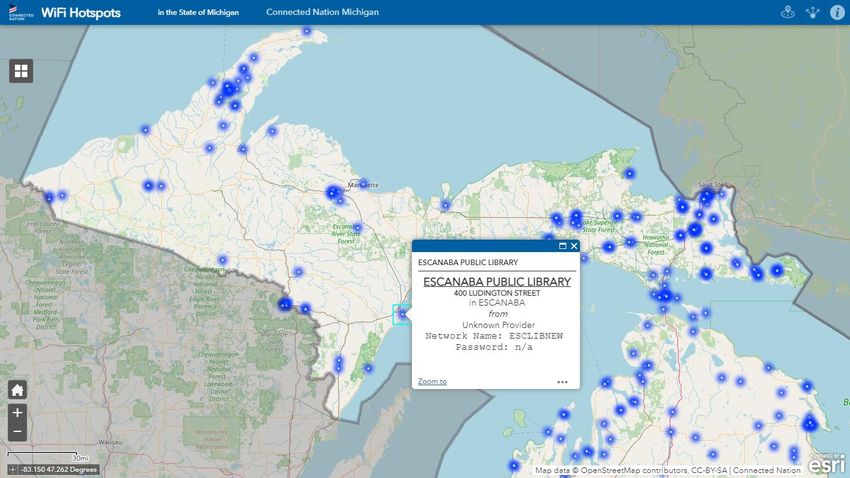Click the highlighted Escanaba hotspot marker
The width and height of the screenshot is (850, 478).
coord(402,313)
